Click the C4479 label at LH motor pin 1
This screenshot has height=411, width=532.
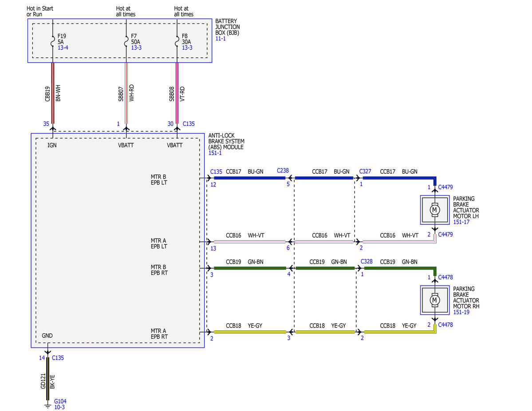(445, 187)
